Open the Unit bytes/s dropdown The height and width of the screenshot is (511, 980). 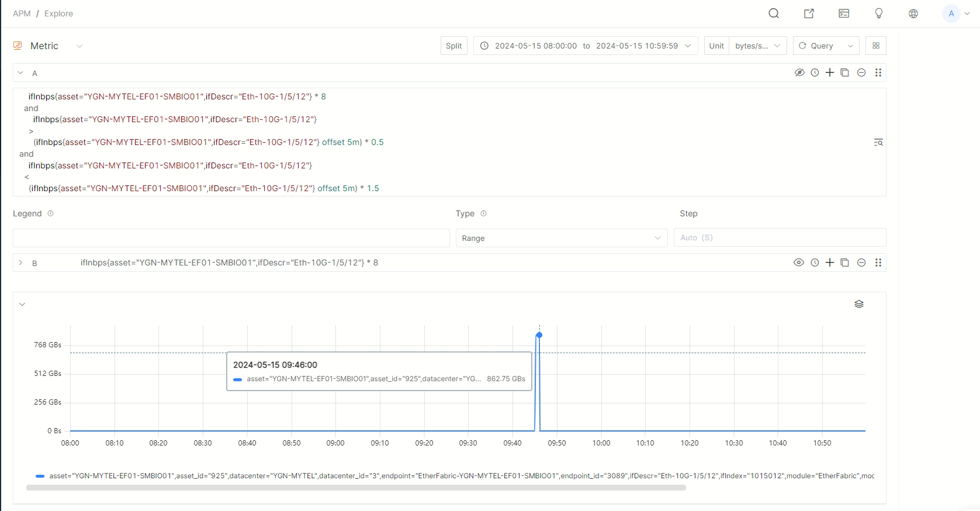pos(757,46)
